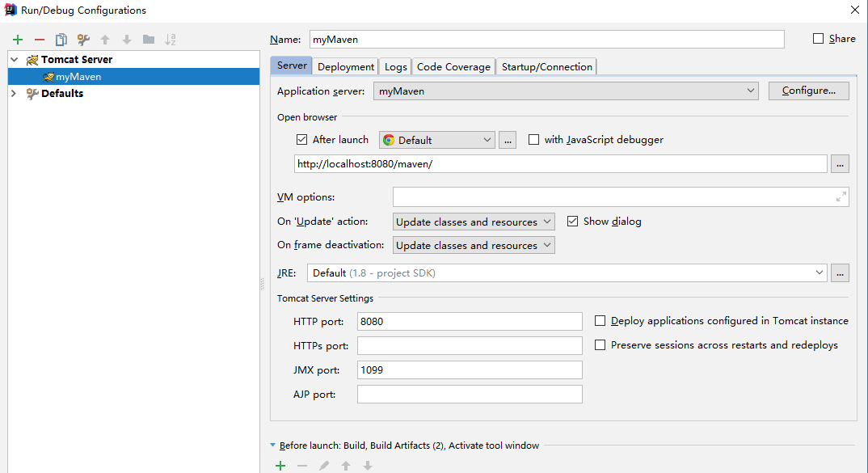The width and height of the screenshot is (868, 473).
Task: Click the Tomcat Server category icon
Action: point(32,60)
